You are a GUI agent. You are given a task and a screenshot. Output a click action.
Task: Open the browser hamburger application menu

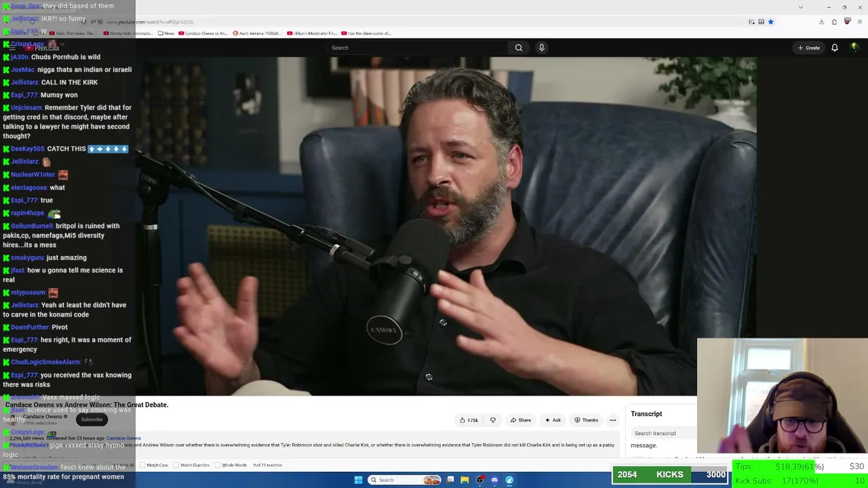point(860,22)
